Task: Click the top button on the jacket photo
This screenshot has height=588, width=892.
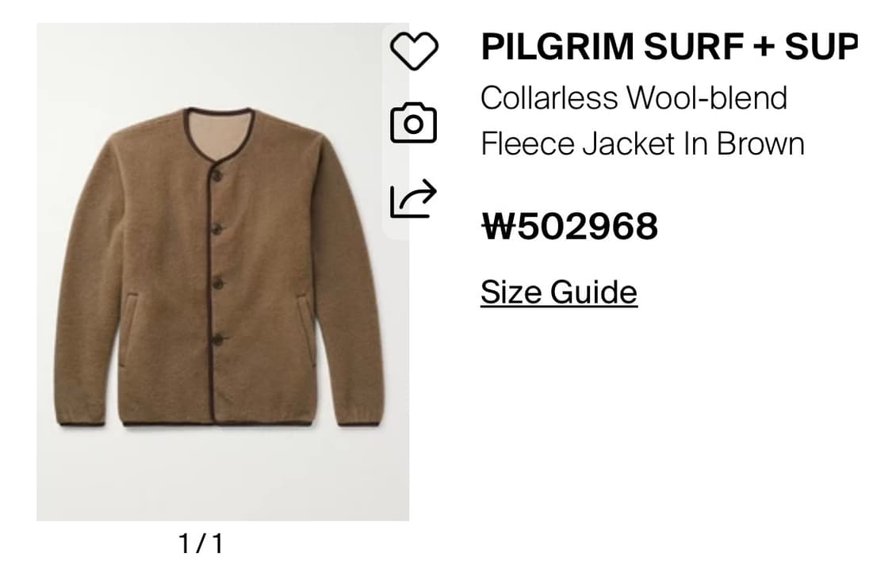Action: tap(216, 176)
